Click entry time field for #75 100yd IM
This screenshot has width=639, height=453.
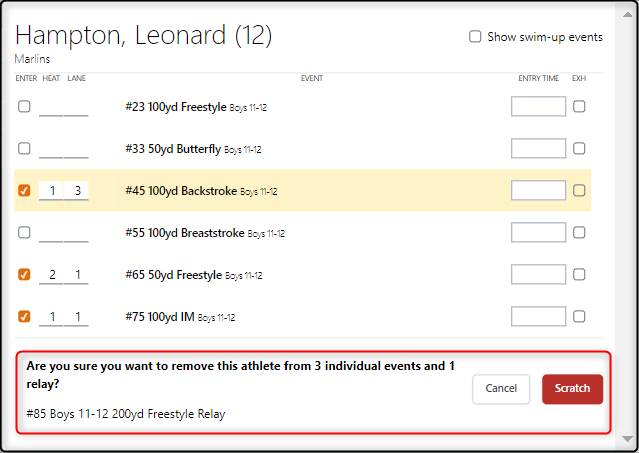pyautogui.click(x=538, y=316)
